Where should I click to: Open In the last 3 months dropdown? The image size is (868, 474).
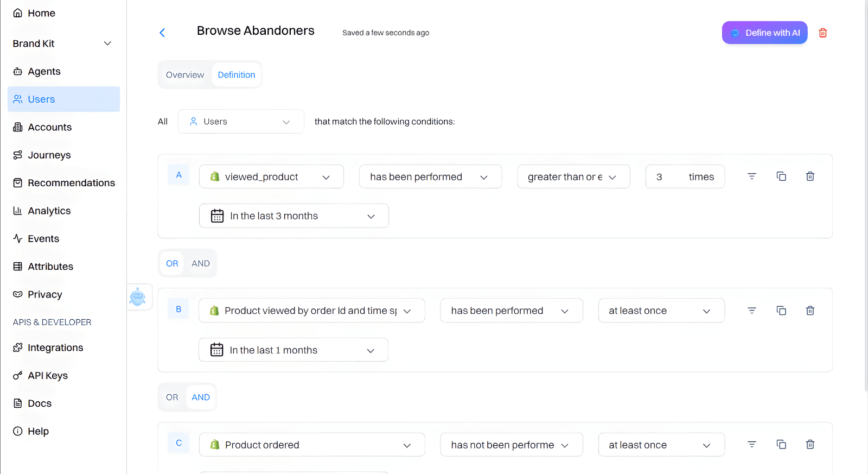pyautogui.click(x=293, y=216)
